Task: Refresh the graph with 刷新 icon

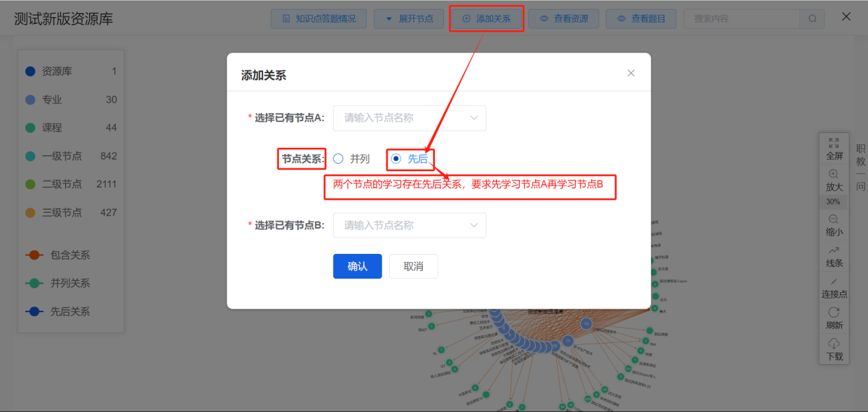Action: tap(833, 318)
